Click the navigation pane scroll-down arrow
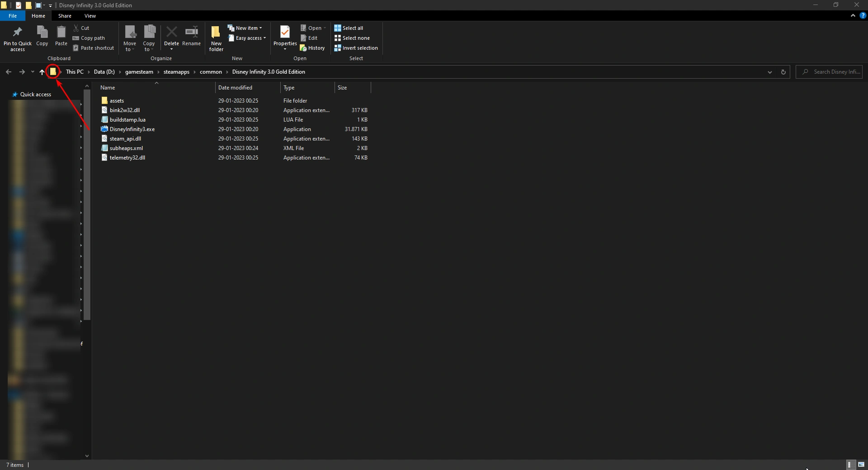This screenshot has height=470, width=868. tap(87, 456)
